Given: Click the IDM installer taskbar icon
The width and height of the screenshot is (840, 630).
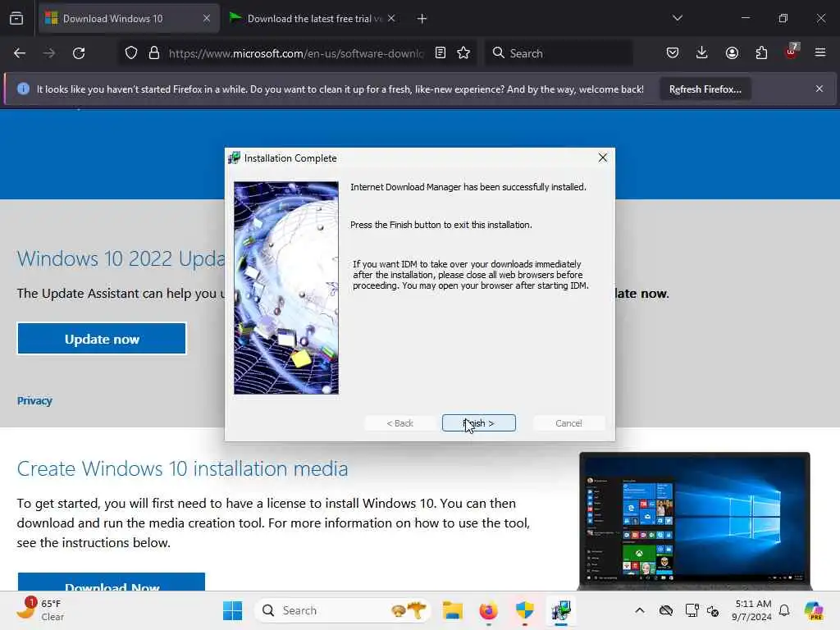Looking at the screenshot, I should [x=561, y=610].
